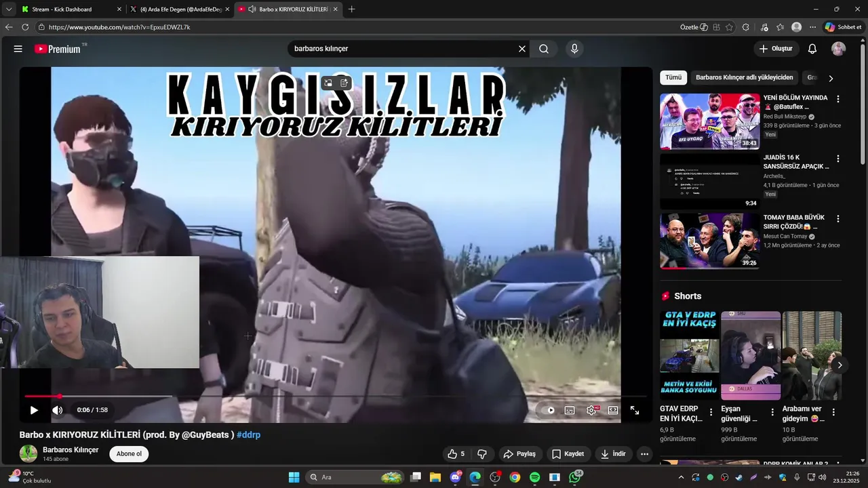Toggle mini player icon on video overlay
This screenshot has width=868, height=488.
point(328,83)
